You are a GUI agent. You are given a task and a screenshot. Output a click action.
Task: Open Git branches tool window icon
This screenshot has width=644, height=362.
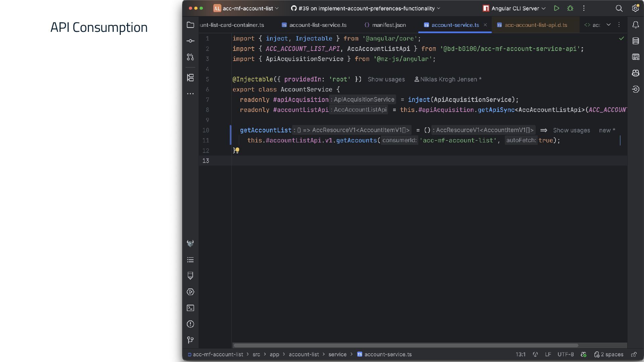[190, 340]
